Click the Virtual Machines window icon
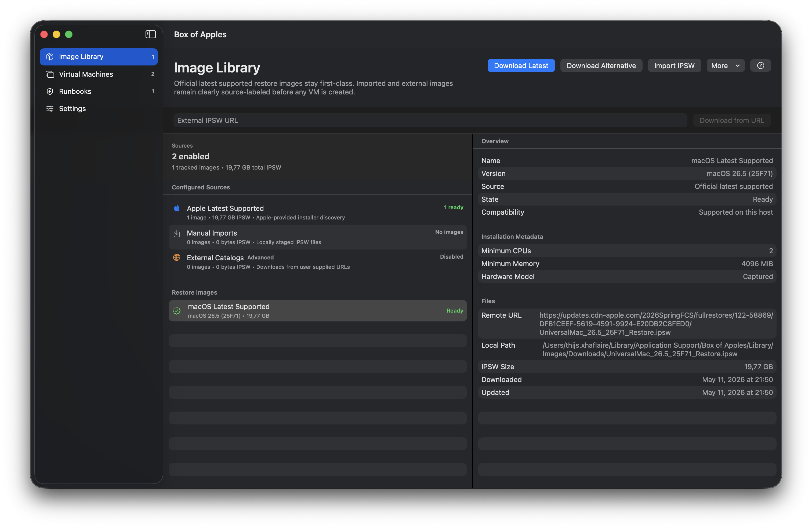 click(x=50, y=74)
